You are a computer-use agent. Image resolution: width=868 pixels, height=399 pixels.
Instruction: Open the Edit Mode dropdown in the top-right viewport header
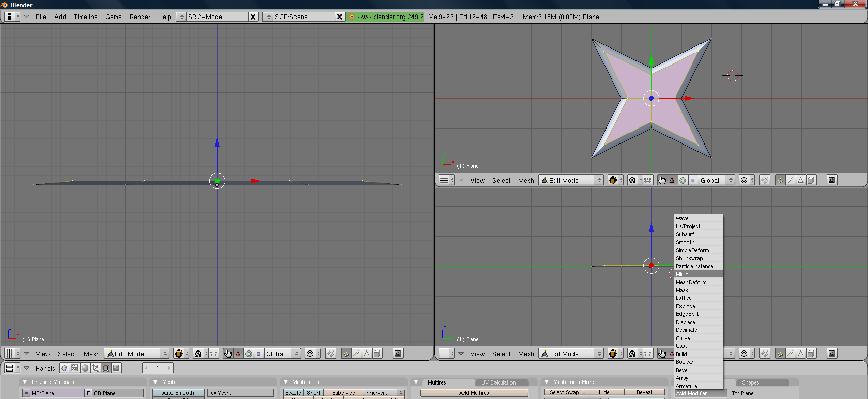pos(571,180)
